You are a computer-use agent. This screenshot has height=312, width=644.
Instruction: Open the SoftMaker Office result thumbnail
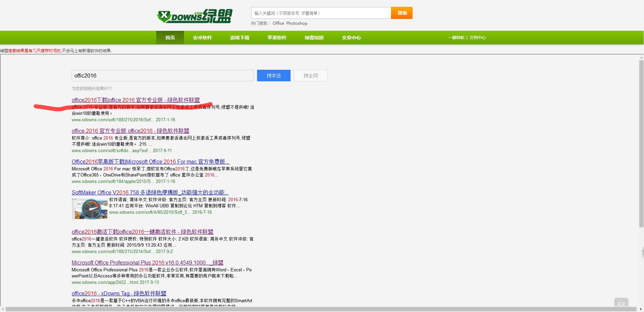point(90,209)
